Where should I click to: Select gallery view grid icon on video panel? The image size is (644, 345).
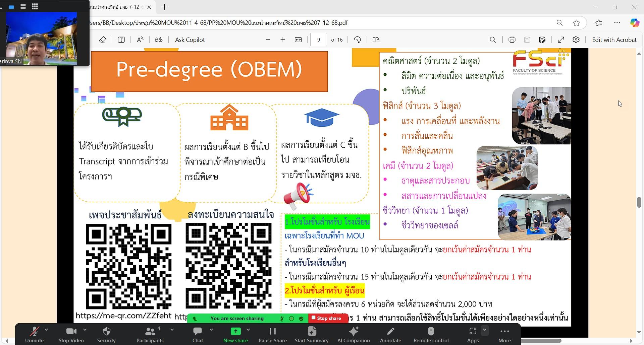tap(35, 6)
